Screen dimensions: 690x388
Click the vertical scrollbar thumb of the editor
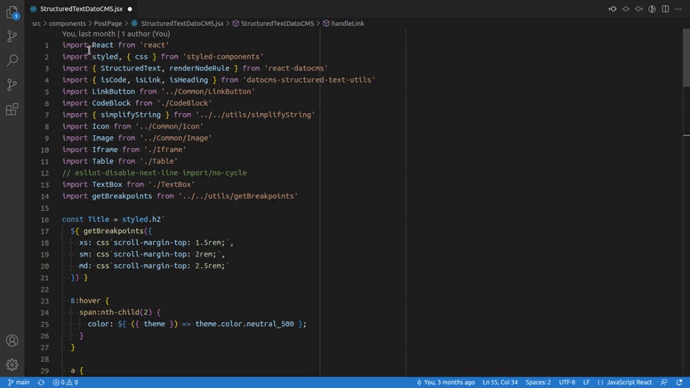(686, 57)
